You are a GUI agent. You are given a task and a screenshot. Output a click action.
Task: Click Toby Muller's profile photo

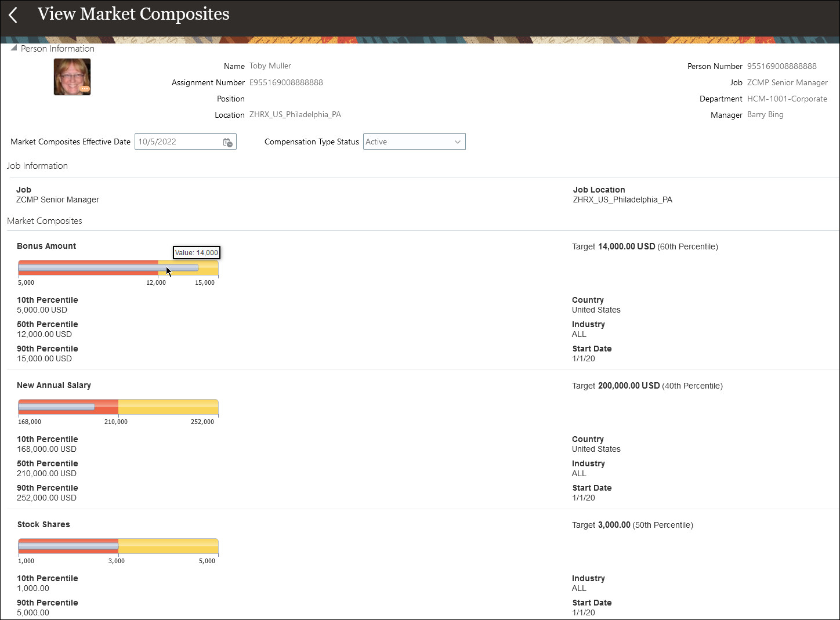[72, 76]
